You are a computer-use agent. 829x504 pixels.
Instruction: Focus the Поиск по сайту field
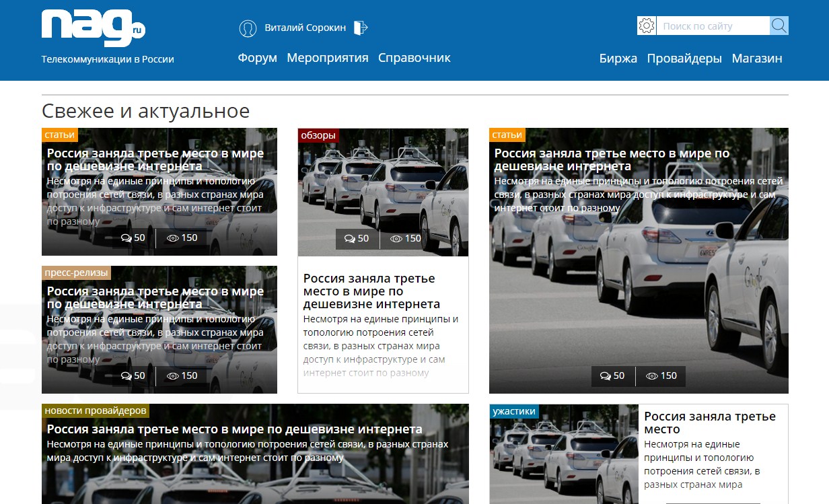(x=713, y=26)
